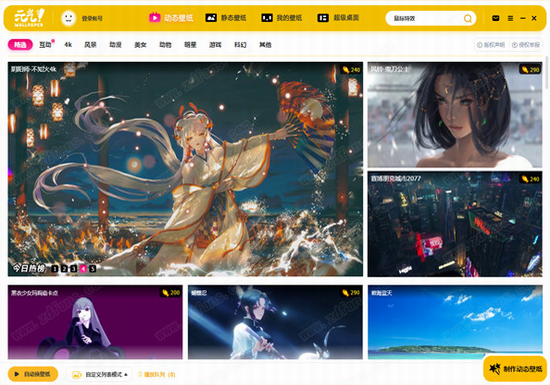The image size is (550, 385).
Task: Click the 制作动态壁纸 create wallpaper button
Action: [x=515, y=369]
